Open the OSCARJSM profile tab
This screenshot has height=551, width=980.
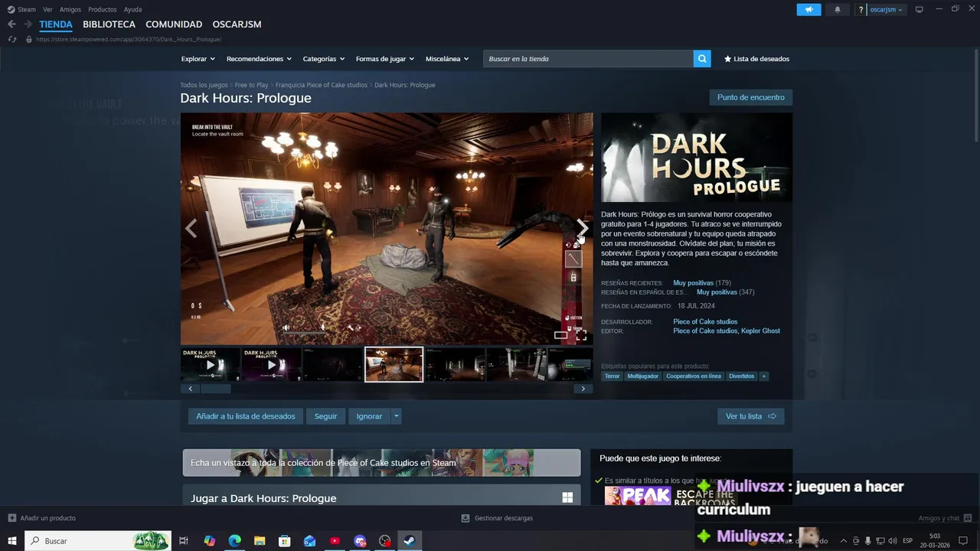(x=237, y=24)
